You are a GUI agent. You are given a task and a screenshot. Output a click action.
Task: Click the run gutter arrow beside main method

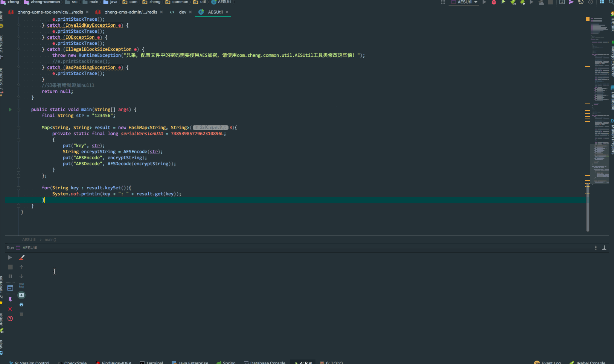click(10, 110)
